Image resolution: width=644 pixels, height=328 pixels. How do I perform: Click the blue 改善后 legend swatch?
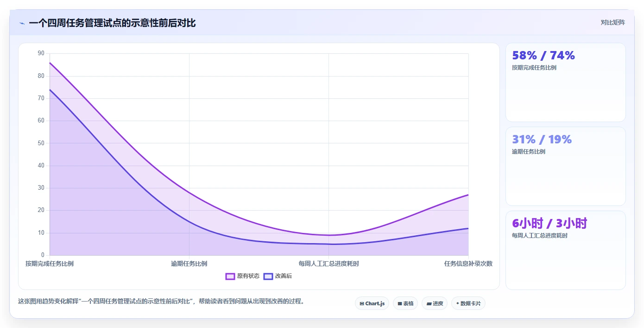(x=268, y=276)
